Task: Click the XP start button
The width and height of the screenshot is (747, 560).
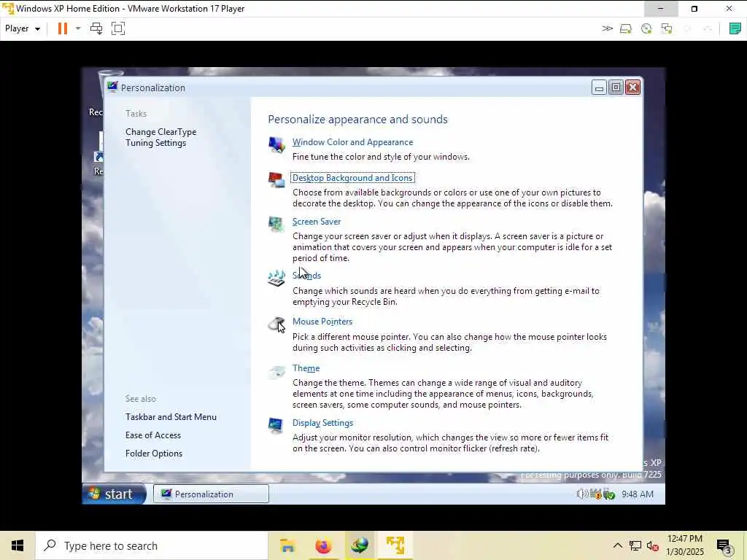Action: tap(114, 494)
